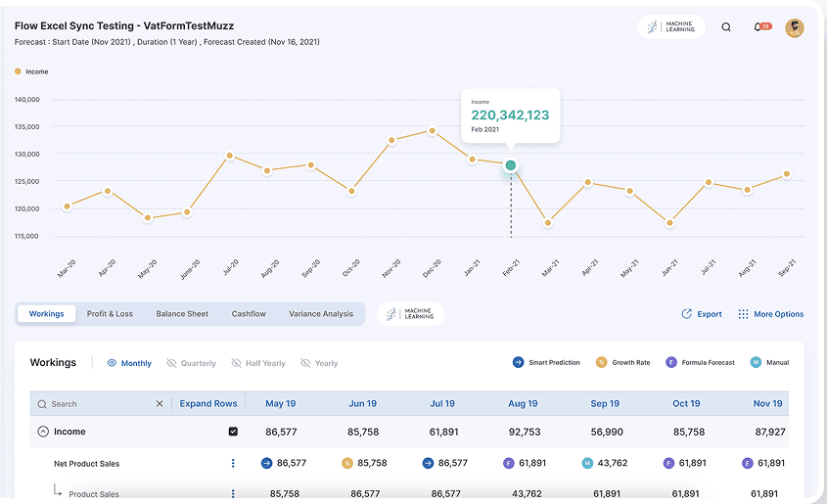Open the search magnifier in the header

tap(726, 27)
